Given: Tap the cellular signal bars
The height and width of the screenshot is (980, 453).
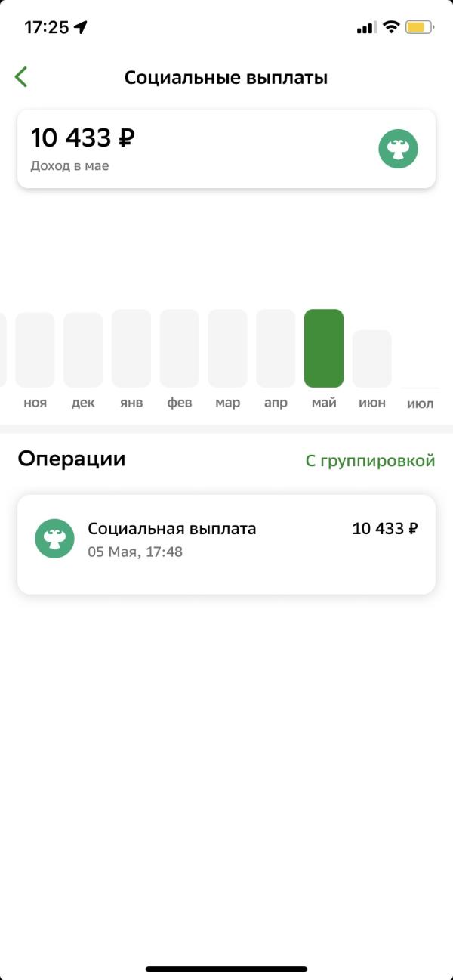Looking at the screenshot, I should pyautogui.click(x=366, y=28).
